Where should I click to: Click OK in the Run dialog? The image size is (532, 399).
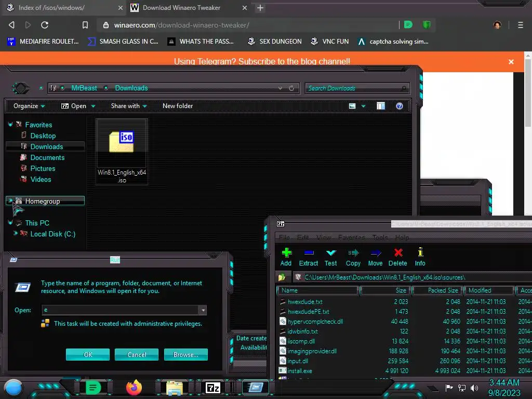coord(87,354)
